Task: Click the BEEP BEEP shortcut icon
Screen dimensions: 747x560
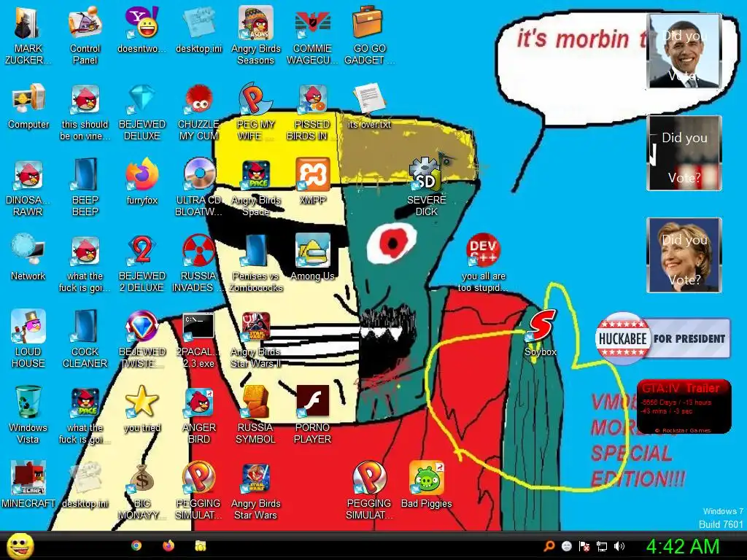Action: [85, 187]
